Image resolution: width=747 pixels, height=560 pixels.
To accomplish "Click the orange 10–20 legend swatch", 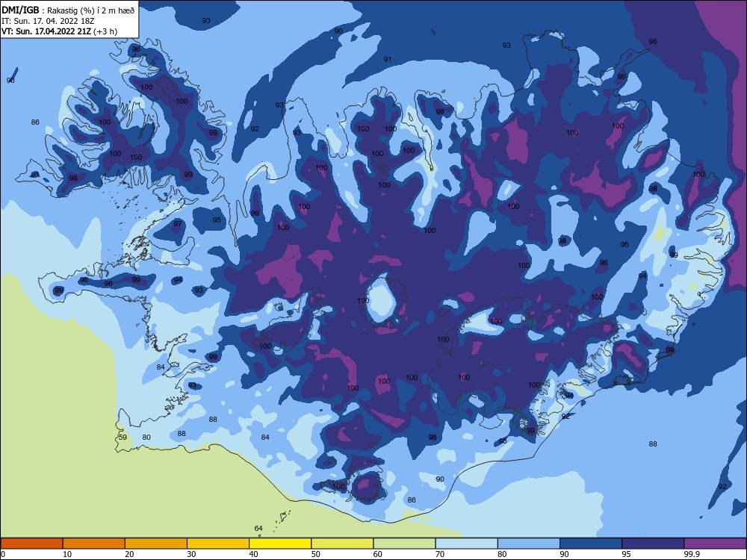I will [94, 544].
